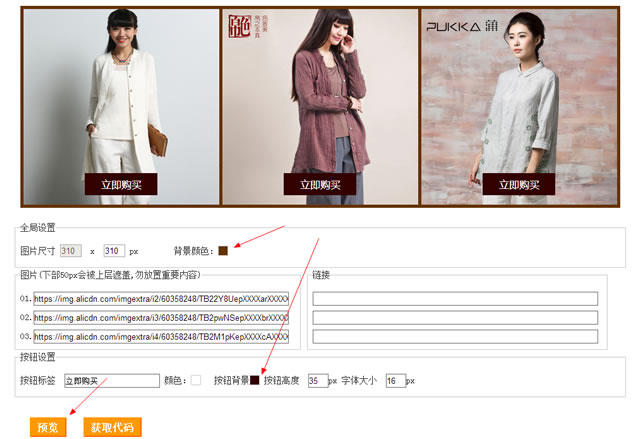
Task: Click 立即购买 on the white outfit image
Action: (x=120, y=184)
